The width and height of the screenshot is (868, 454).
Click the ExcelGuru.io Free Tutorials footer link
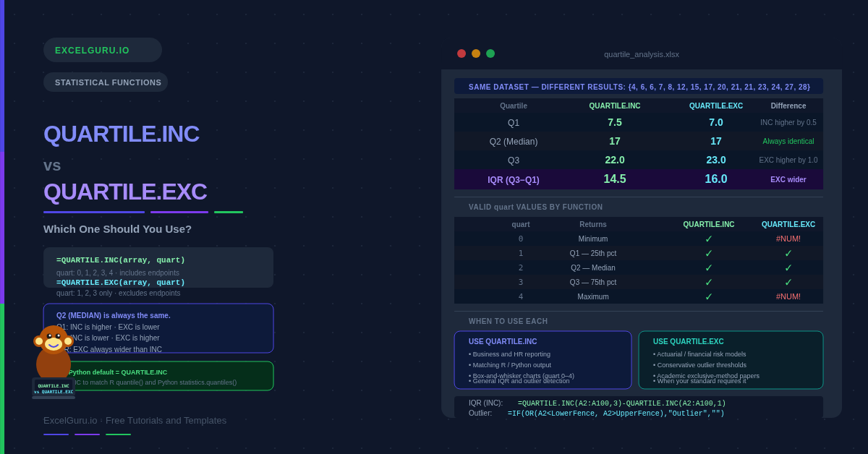pyautogui.click(x=135, y=420)
